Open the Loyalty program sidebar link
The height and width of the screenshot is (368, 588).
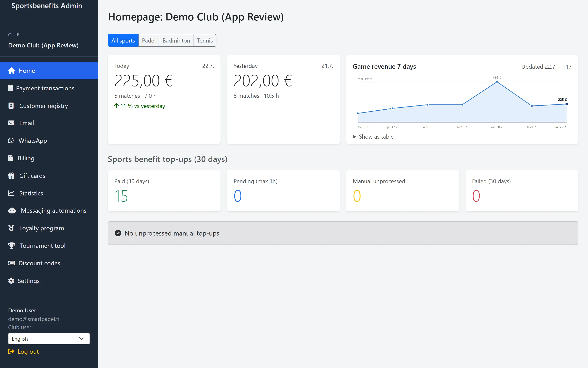(x=49, y=228)
